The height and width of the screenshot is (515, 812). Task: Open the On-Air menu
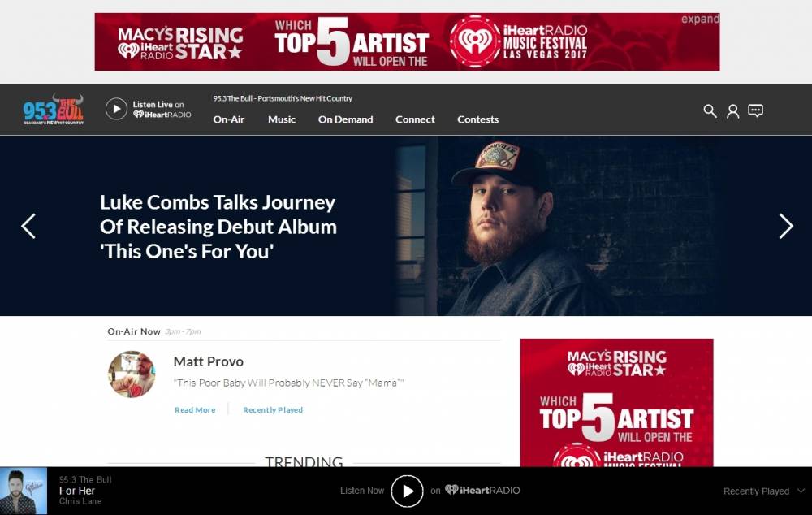click(x=229, y=119)
